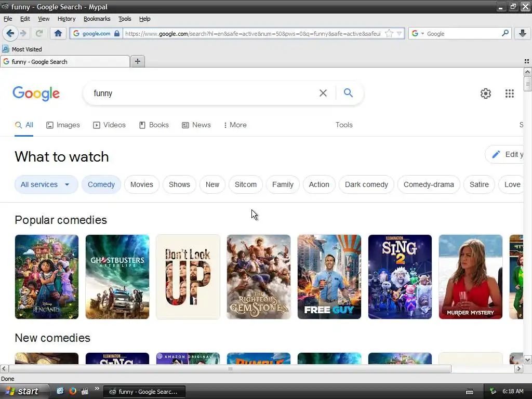The height and width of the screenshot is (399, 532).
Task: Open the Downloads arrow icon
Action: click(523, 33)
